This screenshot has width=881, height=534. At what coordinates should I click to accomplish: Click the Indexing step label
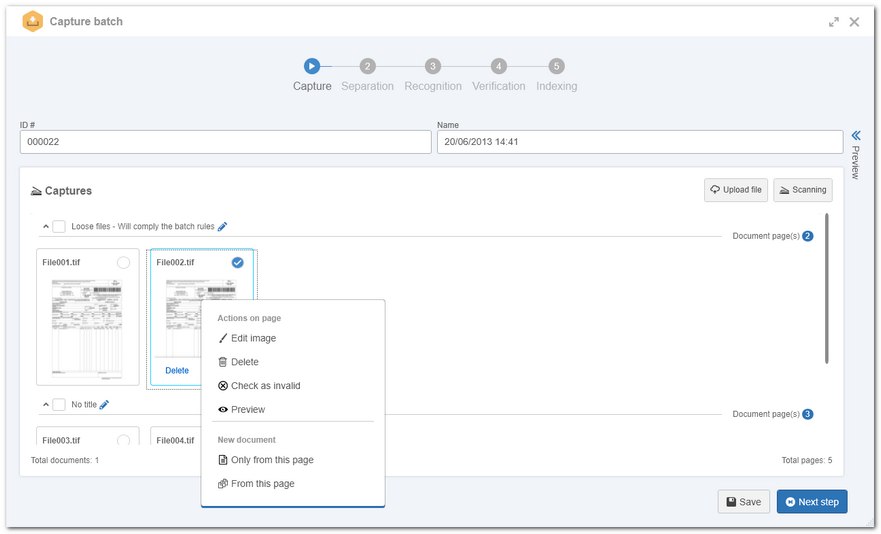coord(556,86)
